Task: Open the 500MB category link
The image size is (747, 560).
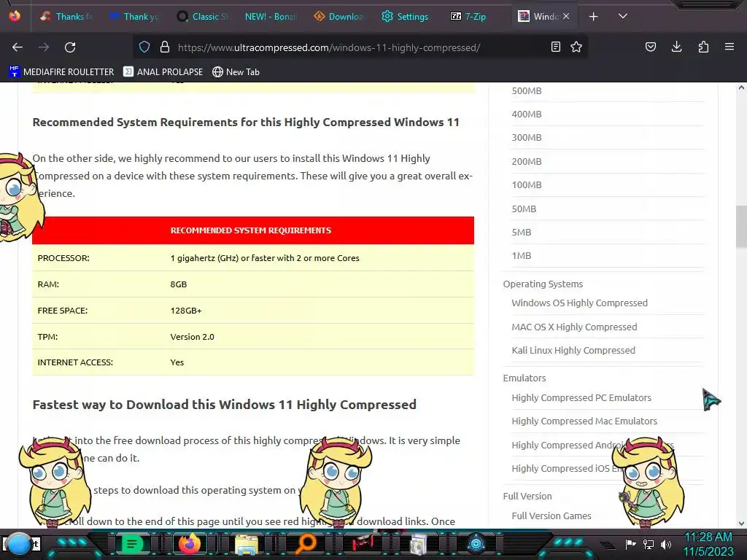Action: click(527, 90)
